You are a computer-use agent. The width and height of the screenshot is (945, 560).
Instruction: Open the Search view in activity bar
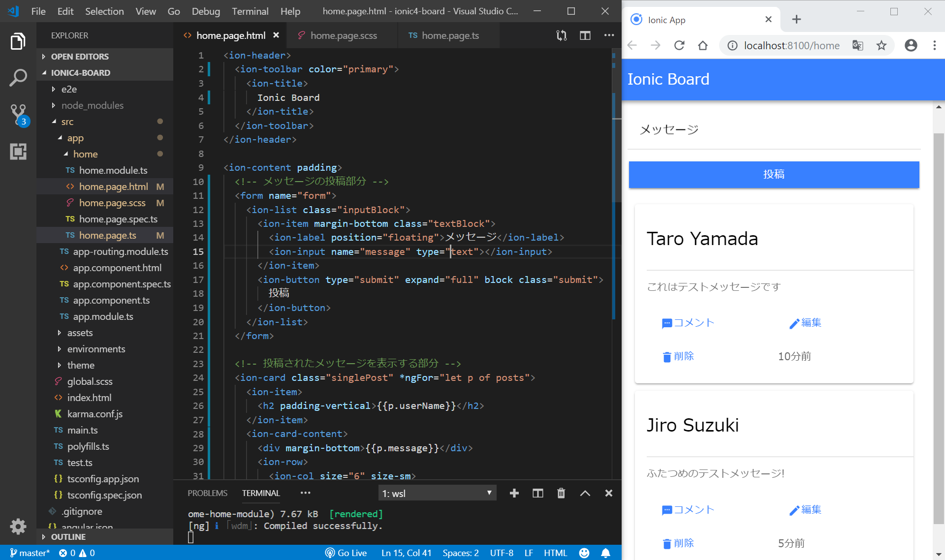coord(18,78)
